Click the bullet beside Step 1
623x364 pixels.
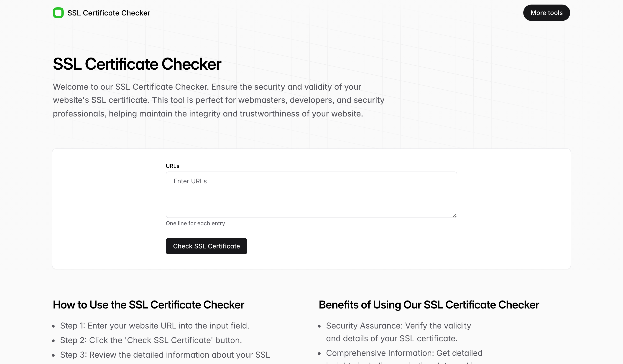tap(54, 326)
